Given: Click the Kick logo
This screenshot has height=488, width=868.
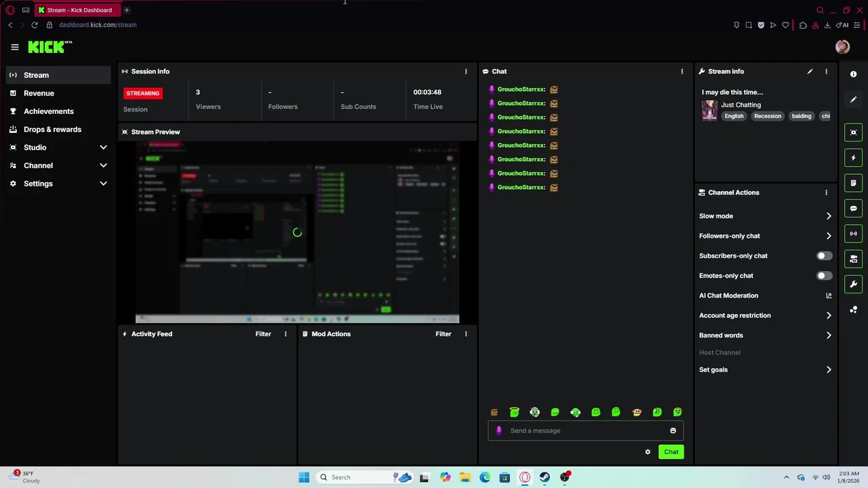Looking at the screenshot, I should (x=50, y=47).
